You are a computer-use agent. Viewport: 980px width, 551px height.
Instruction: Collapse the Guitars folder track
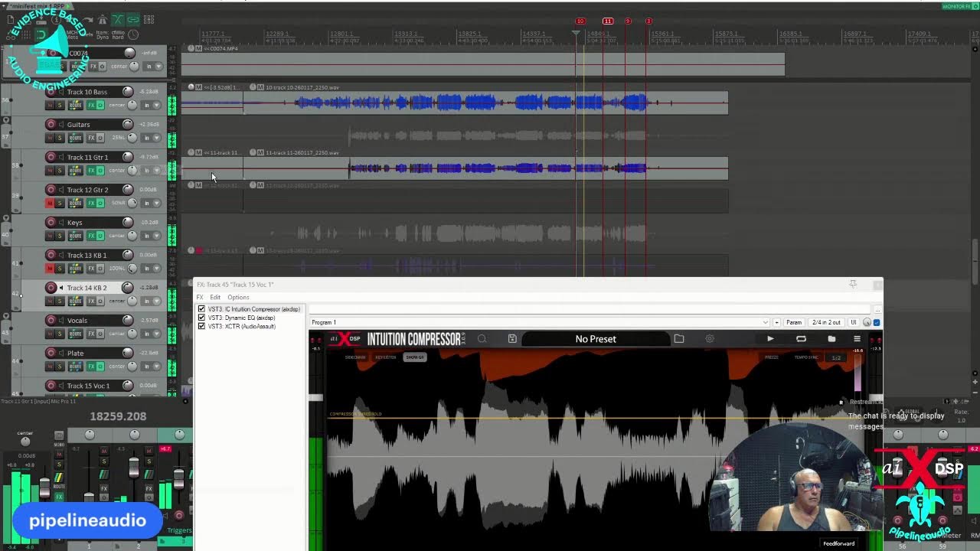point(6,120)
